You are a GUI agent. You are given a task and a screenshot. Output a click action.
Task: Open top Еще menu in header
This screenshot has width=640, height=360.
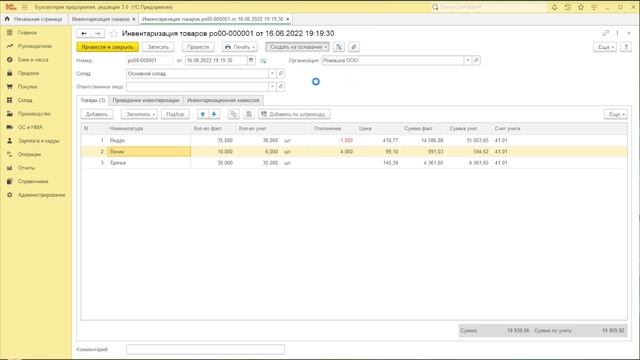[605, 47]
